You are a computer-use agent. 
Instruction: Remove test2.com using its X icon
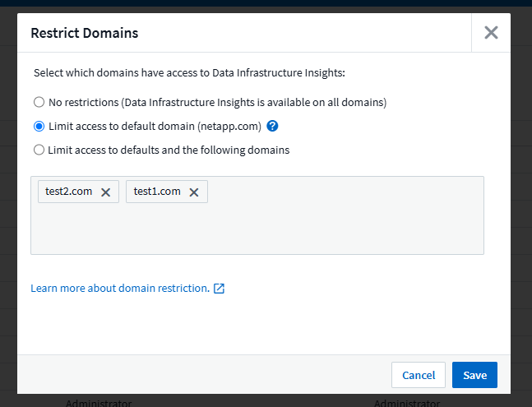point(105,192)
